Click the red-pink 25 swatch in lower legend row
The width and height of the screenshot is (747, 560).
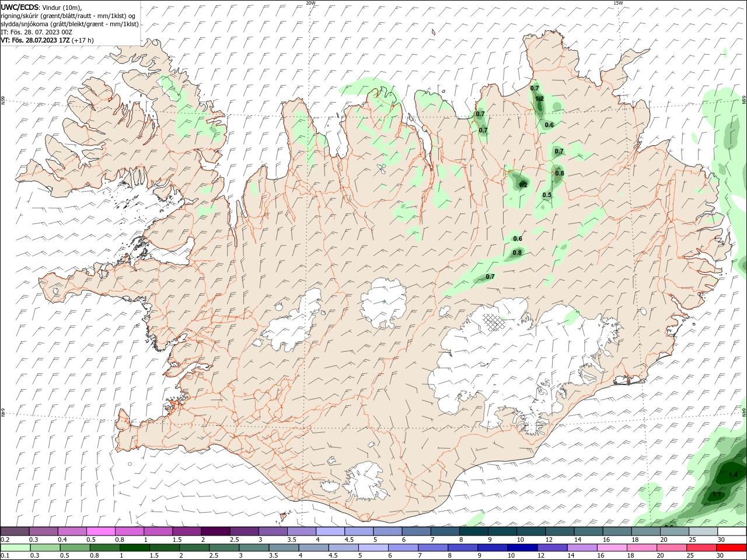(701, 548)
